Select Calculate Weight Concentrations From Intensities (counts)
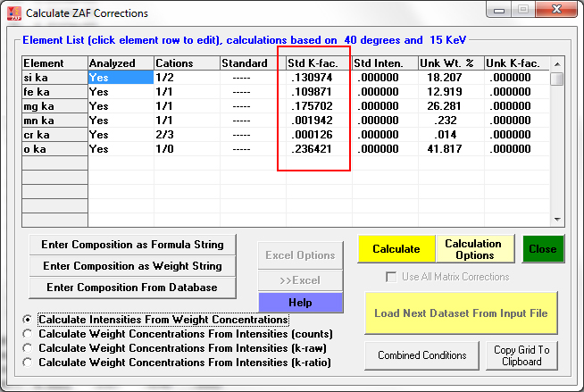This screenshot has width=584, height=392. pos(29,334)
